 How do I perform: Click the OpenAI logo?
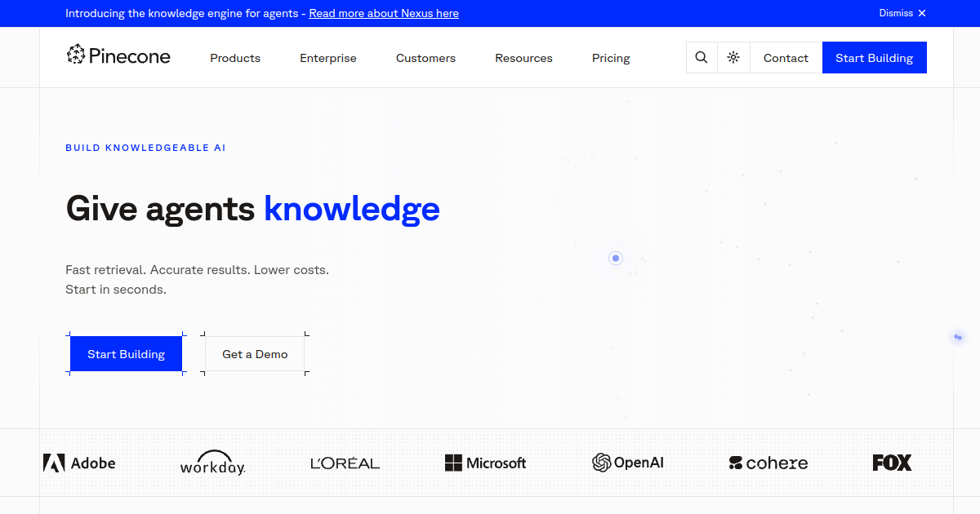[628, 463]
